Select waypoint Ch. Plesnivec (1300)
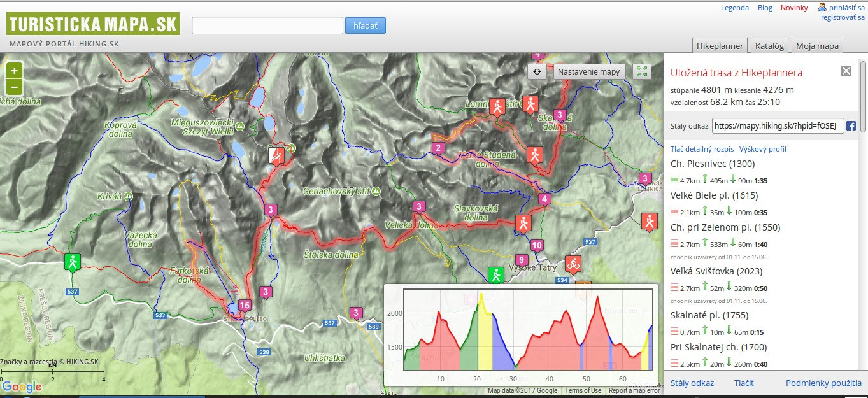 pyautogui.click(x=712, y=164)
